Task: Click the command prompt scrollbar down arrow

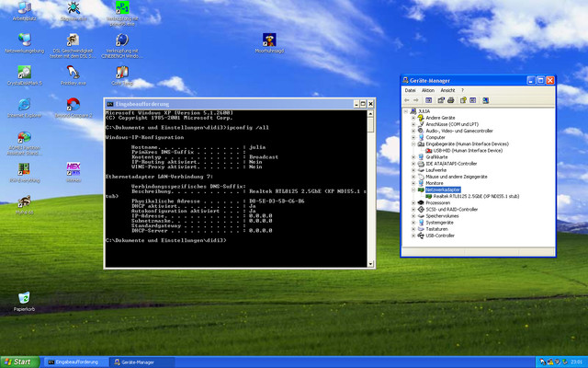Action: point(370,264)
